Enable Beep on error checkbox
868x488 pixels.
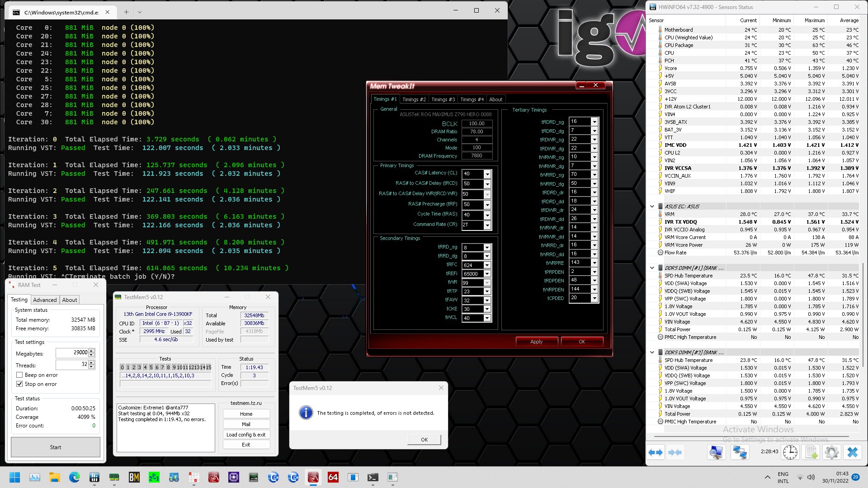coord(19,375)
